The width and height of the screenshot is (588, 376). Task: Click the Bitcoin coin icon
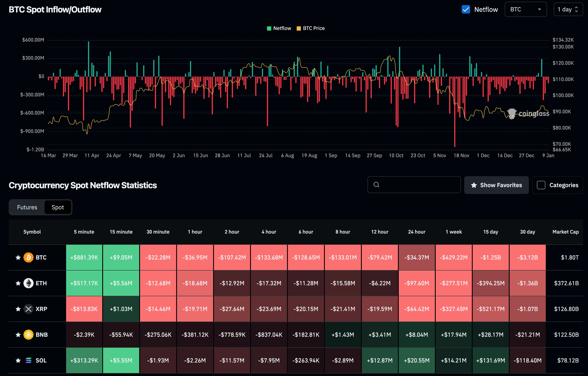click(x=28, y=257)
